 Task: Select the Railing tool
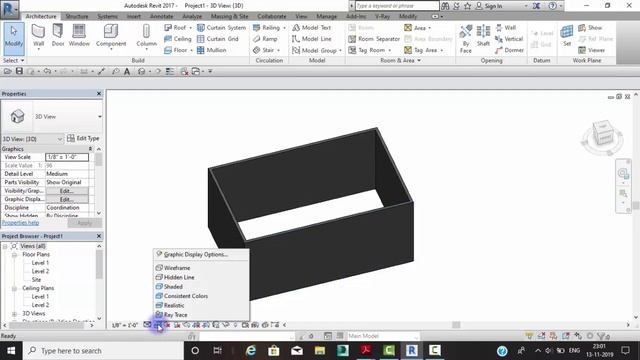(269, 27)
